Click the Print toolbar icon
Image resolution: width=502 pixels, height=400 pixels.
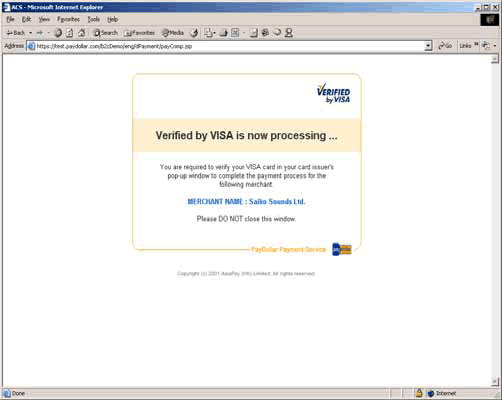coord(223,33)
